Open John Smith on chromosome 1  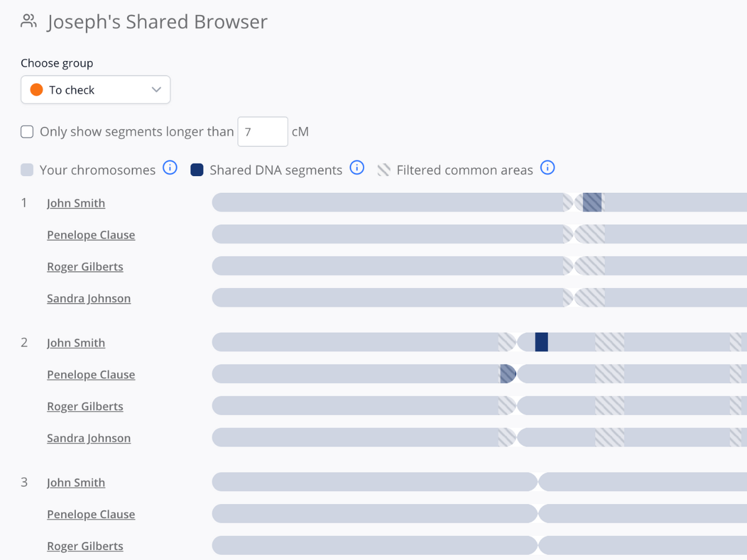76,203
